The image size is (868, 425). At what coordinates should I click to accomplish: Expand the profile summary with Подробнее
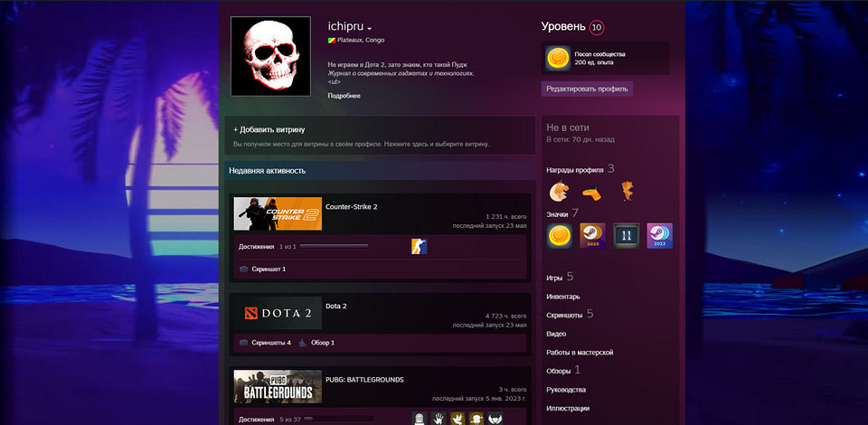344,95
